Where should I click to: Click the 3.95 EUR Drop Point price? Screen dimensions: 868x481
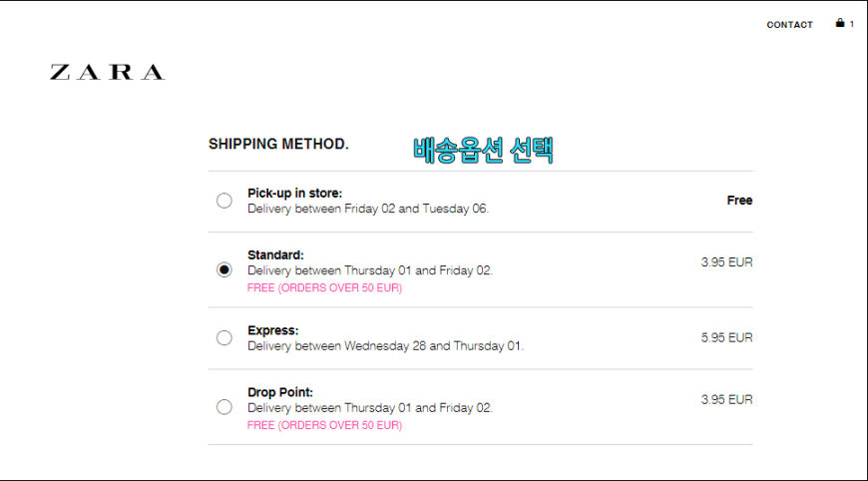pyautogui.click(x=727, y=399)
